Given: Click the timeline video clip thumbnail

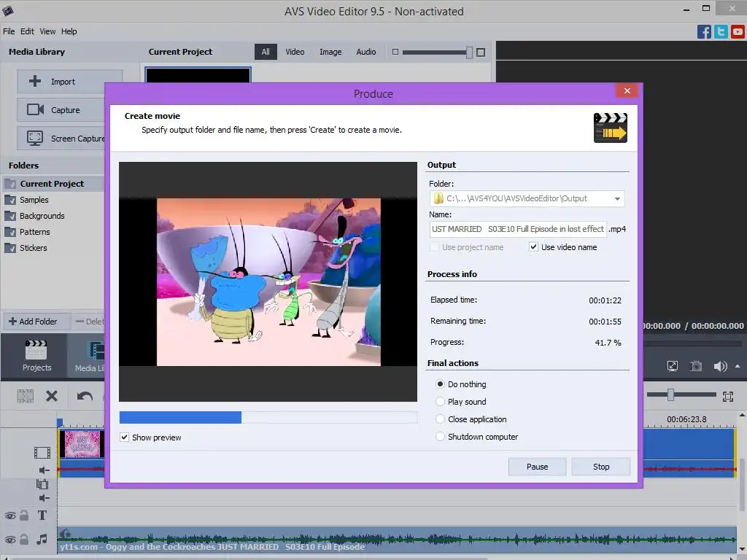Looking at the screenshot, I should click(x=82, y=444).
